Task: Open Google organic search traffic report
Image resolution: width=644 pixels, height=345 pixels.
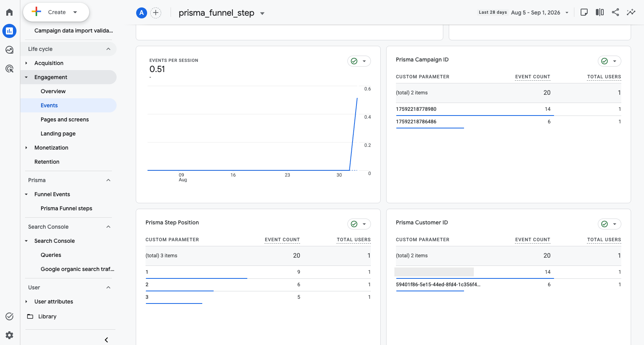Action: tap(77, 269)
